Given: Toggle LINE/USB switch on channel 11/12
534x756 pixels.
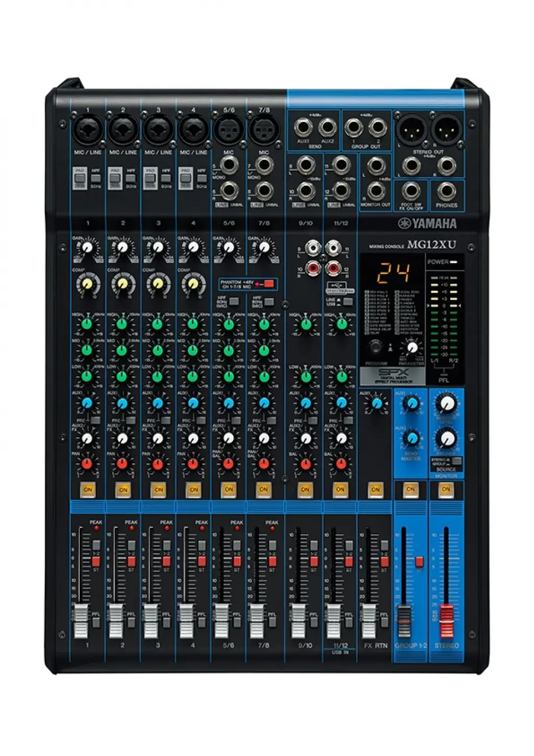Looking at the screenshot, I should pos(347,302).
